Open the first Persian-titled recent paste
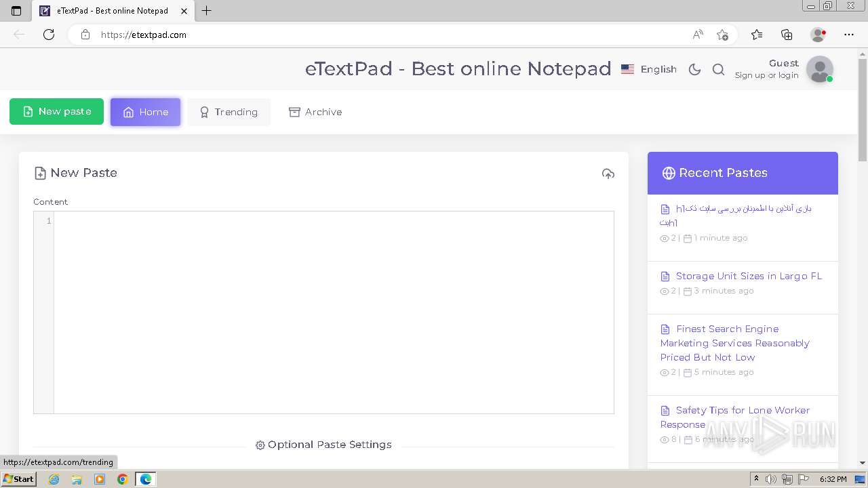This screenshot has width=868, height=488. [736, 215]
